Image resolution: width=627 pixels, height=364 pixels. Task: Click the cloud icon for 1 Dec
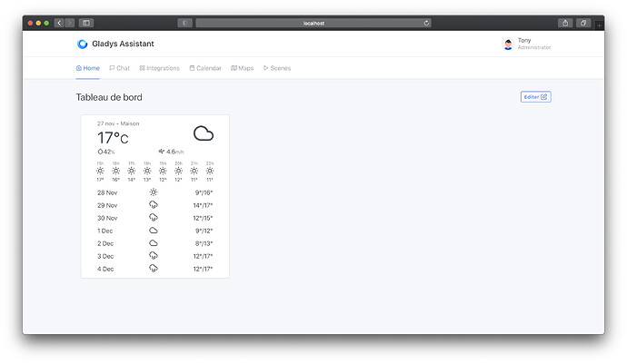click(x=154, y=231)
